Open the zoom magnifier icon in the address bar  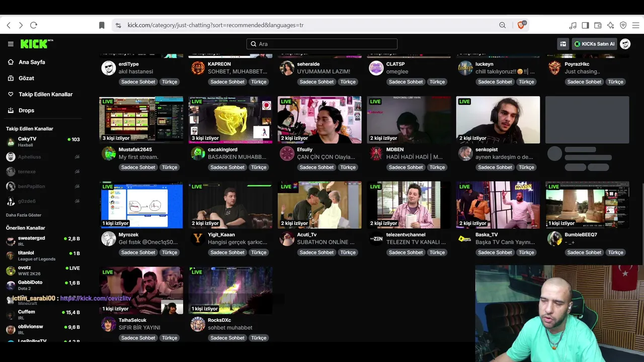[502, 25]
